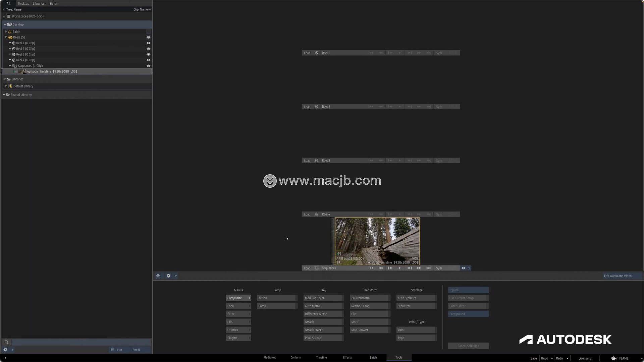Jump to start on Sequences reel bar
644x362 pixels.
point(371,268)
